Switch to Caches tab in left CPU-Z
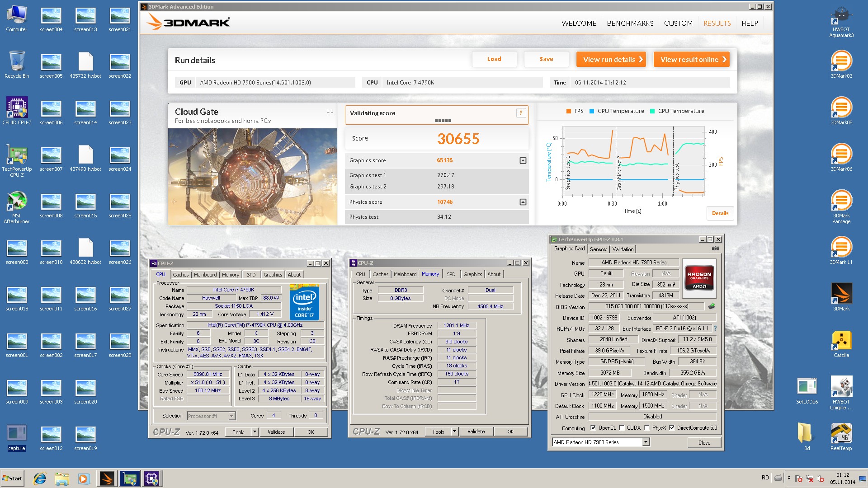 click(180, 275)
